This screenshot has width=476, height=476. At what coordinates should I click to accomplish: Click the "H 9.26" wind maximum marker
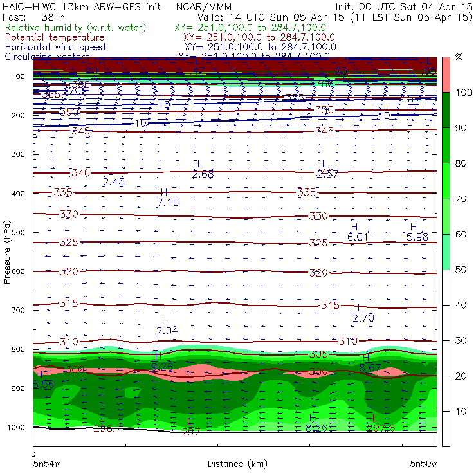point(162,362)
